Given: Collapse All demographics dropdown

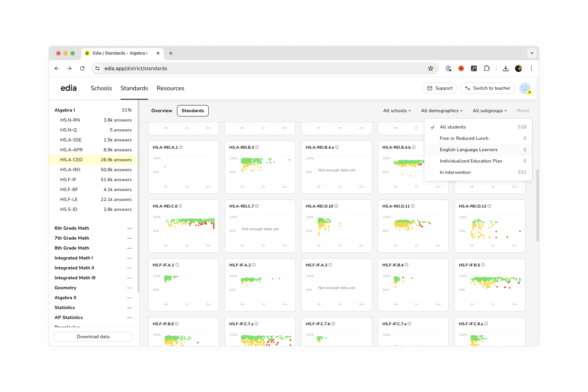Looking at the screenshot, I should point(441,110).
